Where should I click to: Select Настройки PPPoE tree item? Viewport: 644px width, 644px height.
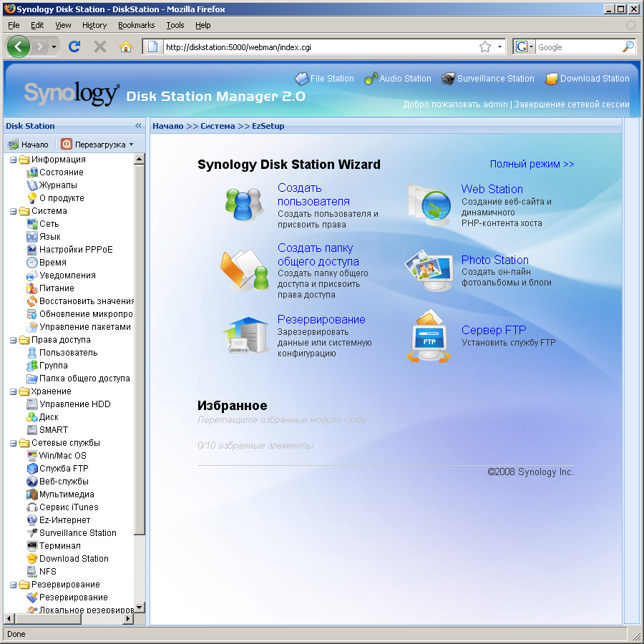tap(76, 250)
